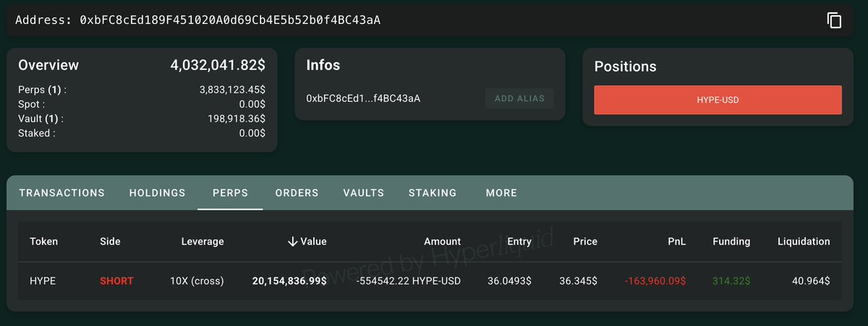868x326 pixels.
Task: Go to the ORDERS tab
Action: (x=297, y=193)
